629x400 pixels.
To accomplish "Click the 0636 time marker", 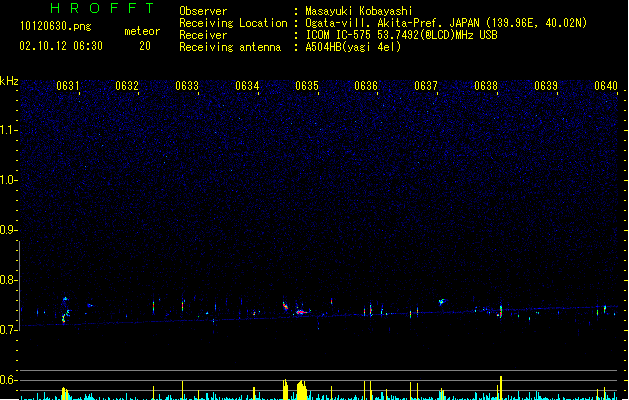I will [366, 86].
